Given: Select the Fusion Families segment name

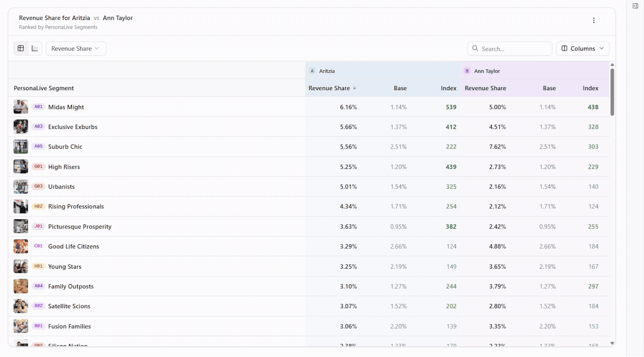Looking at the screenshot, I should 69,326.
